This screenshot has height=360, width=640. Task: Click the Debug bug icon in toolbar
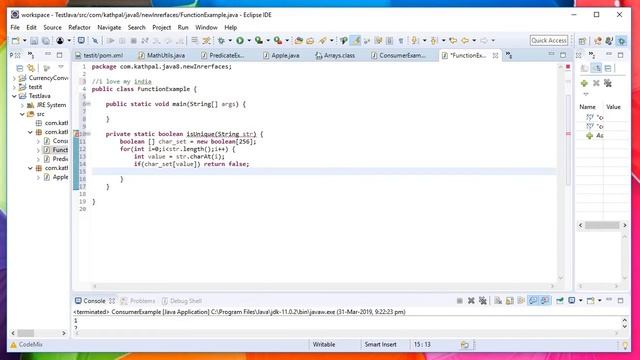222,40
